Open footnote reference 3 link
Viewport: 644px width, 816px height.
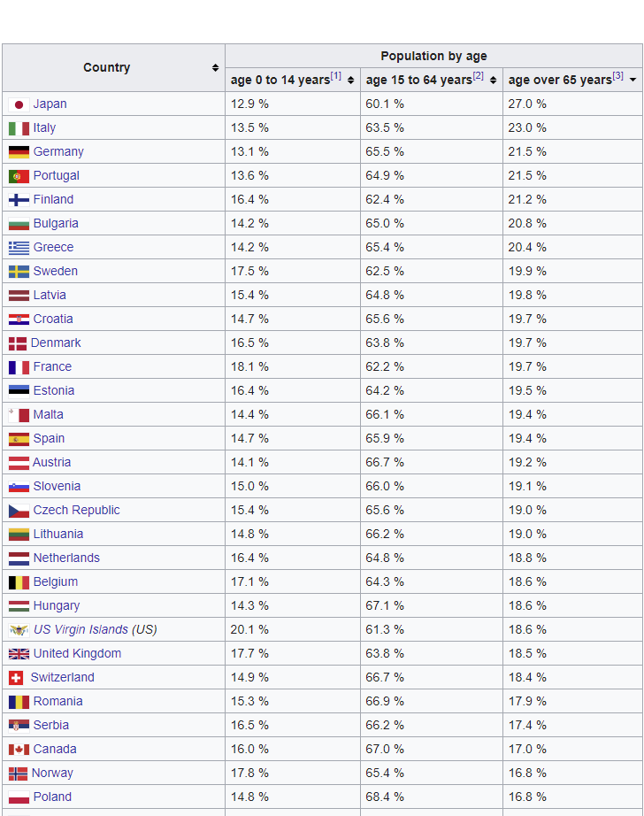pos(617,76)
